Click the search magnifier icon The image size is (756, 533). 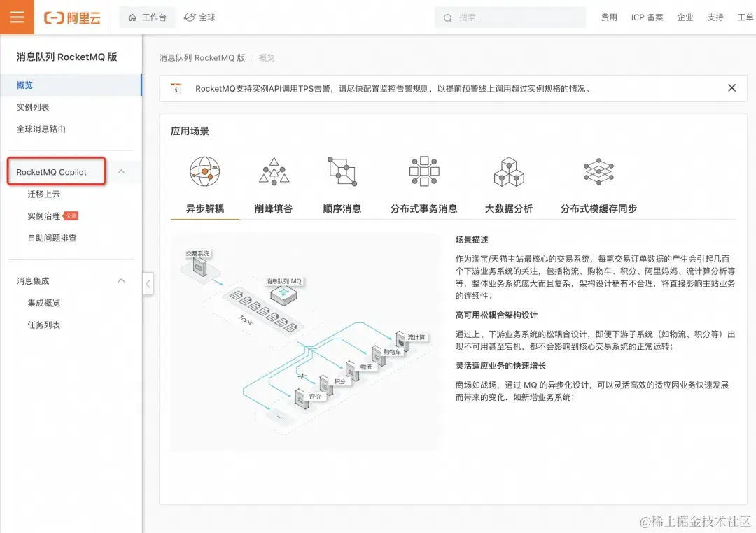pyautogui.click(x=447, y=17)
